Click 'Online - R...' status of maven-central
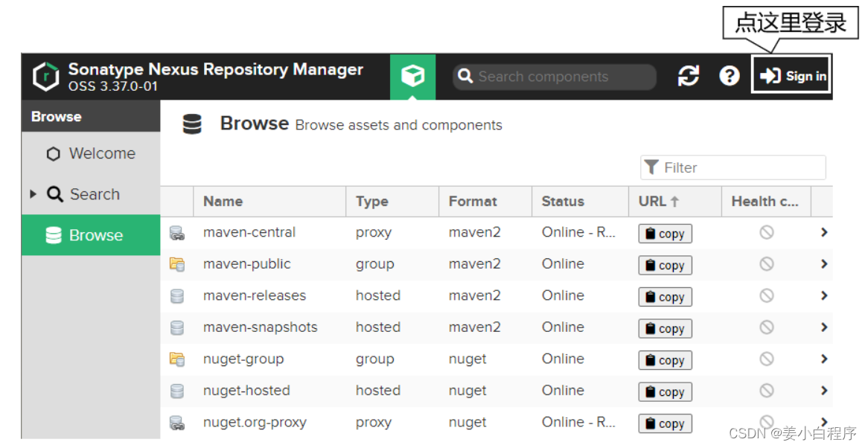 click(x=578, y=232)
